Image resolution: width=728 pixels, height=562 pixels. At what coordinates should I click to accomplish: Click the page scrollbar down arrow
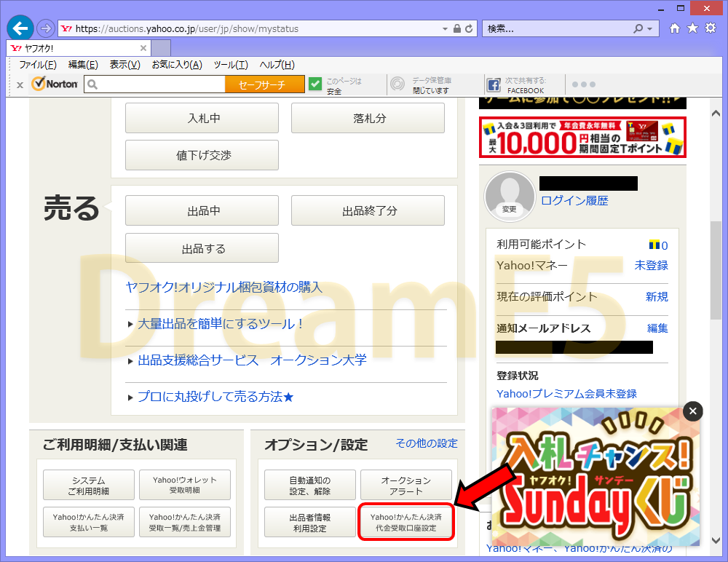[x=716, y=541]
